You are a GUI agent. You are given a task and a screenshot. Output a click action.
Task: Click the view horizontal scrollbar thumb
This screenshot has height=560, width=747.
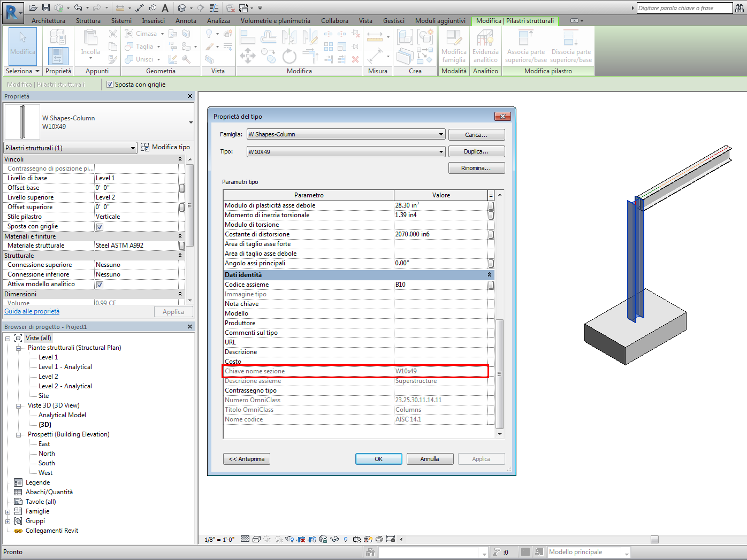point(654,539)
